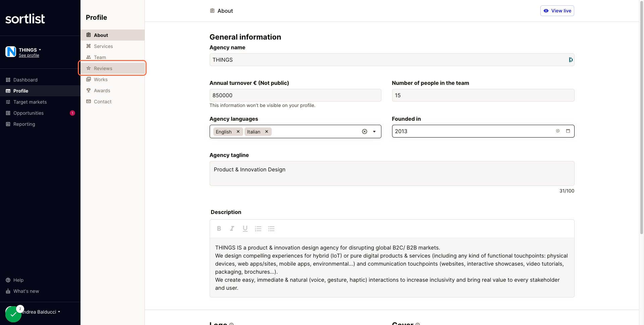644x325 pixels.
Task: Toggle italic formatting in Description
Action: (x=232, y=229)
